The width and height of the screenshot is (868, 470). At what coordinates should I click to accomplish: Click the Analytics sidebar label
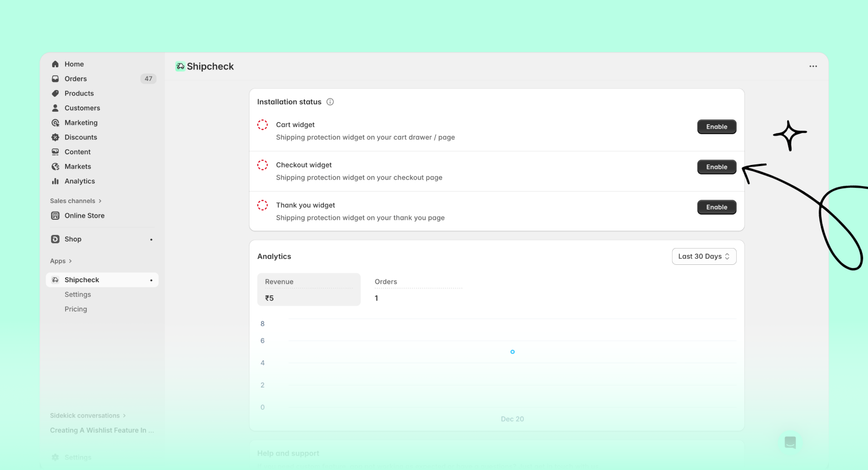(x=80, y=181)
